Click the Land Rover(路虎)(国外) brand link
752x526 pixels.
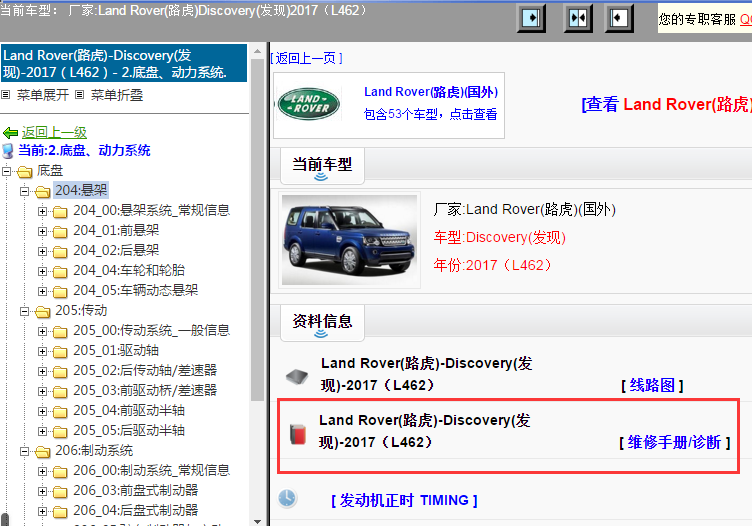[x=431, y=92]
